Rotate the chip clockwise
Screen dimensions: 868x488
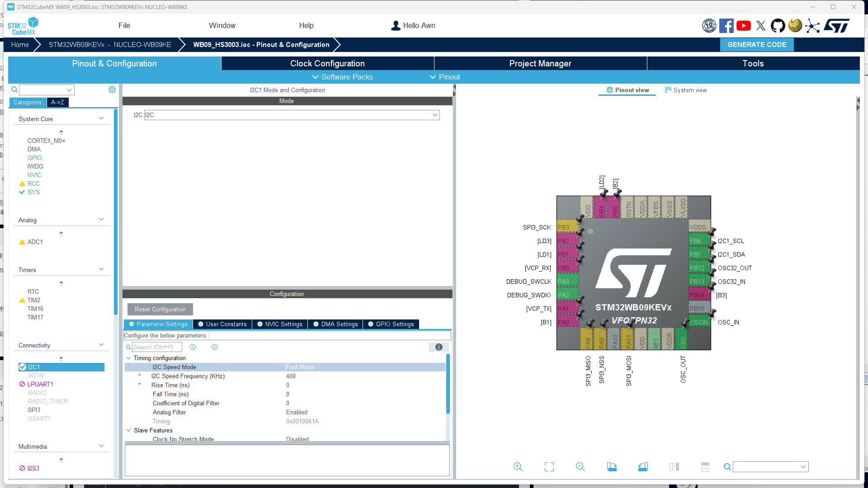[612, 467]
